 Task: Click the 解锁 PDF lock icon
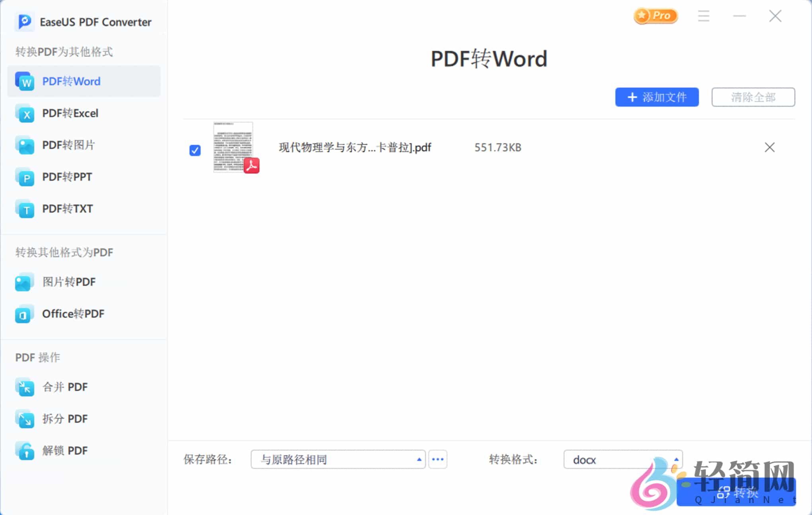pyautogui.click(x=25, y=451)
